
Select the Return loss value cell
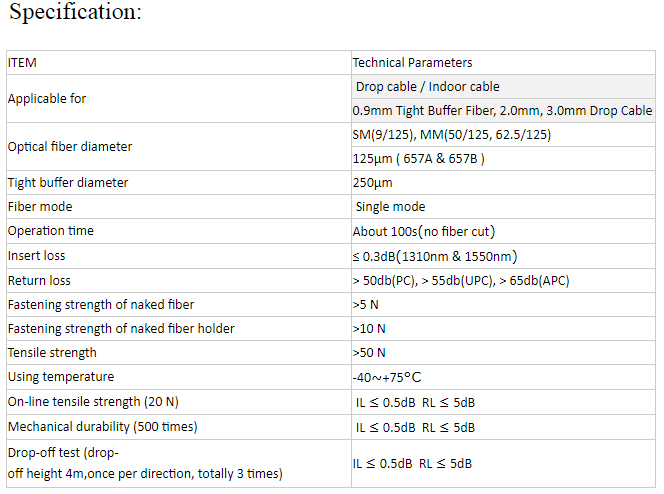pos(460,280)
